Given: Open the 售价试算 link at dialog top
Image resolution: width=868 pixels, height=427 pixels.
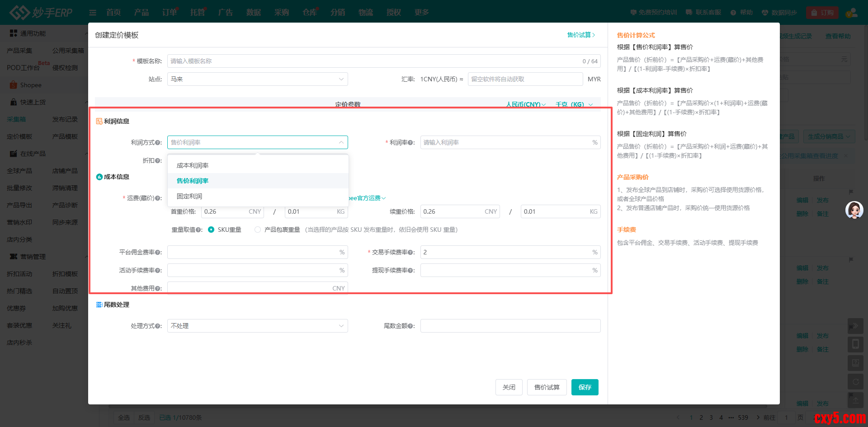Looking at the screenshot, I should (581, 35).
